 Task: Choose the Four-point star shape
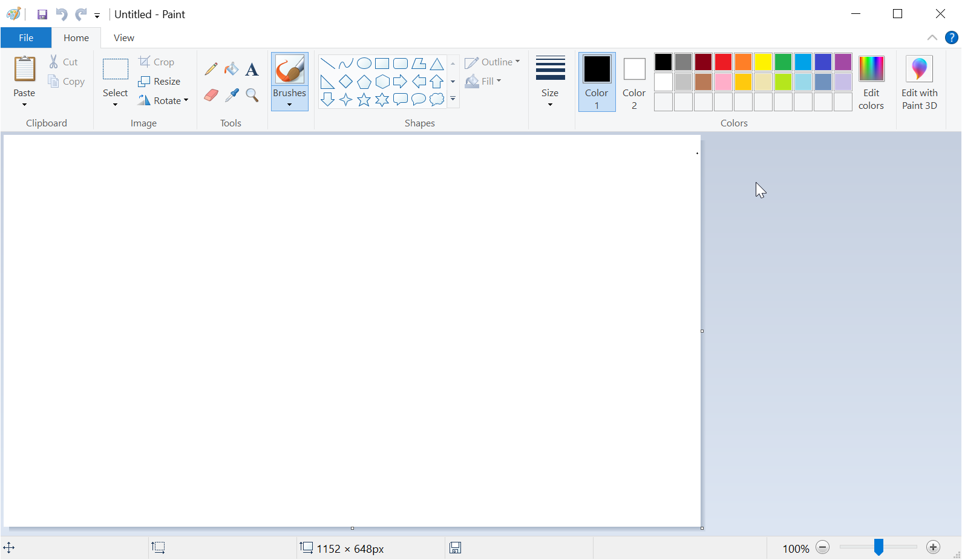point(346,100)
